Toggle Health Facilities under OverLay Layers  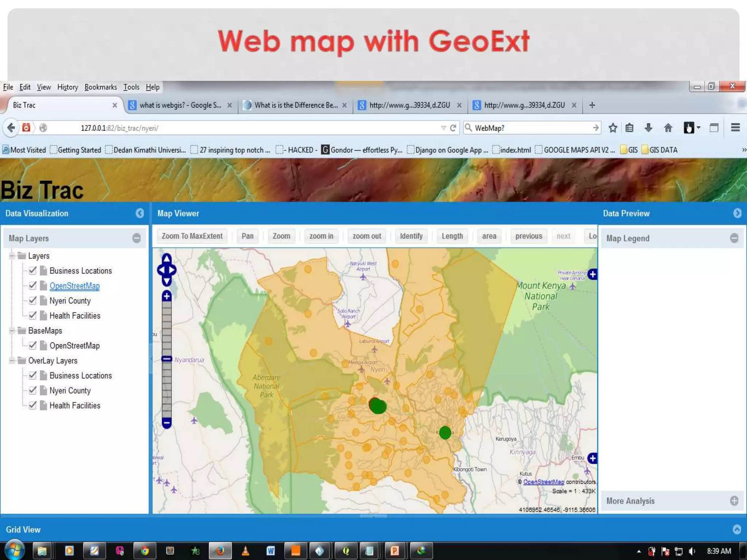(32, 405)
